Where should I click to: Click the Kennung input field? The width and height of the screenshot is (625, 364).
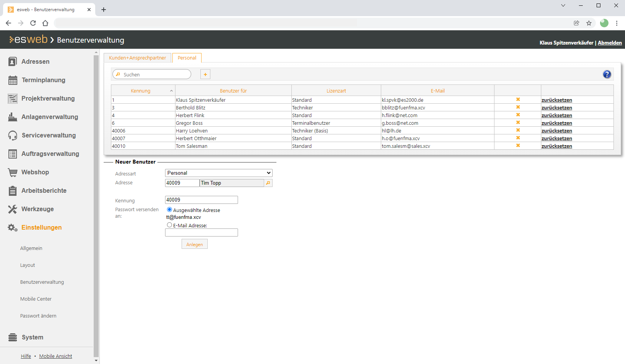click(x=202, y=200)
